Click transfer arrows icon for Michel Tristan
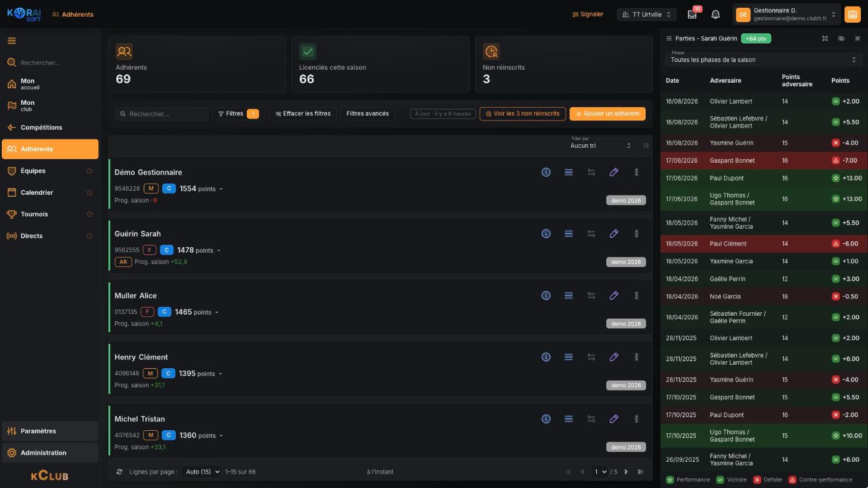This screenshot has width=868, height=488. click(591, 419)
